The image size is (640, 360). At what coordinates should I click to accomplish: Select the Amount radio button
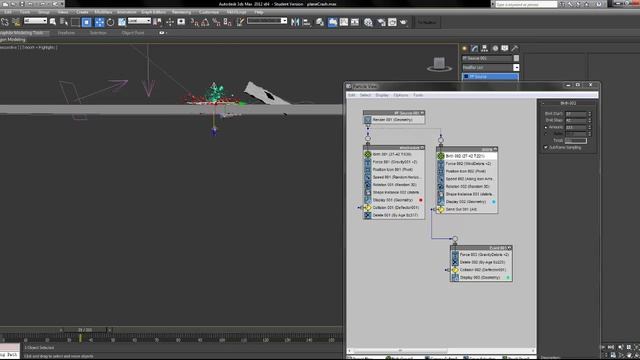[546, 127]
